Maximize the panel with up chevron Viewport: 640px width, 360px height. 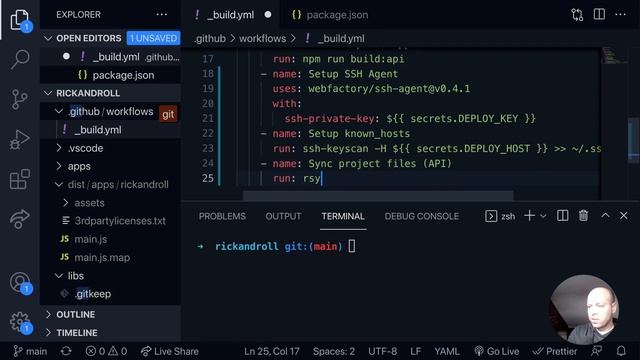pyautogui.click(x=605, y=216)
